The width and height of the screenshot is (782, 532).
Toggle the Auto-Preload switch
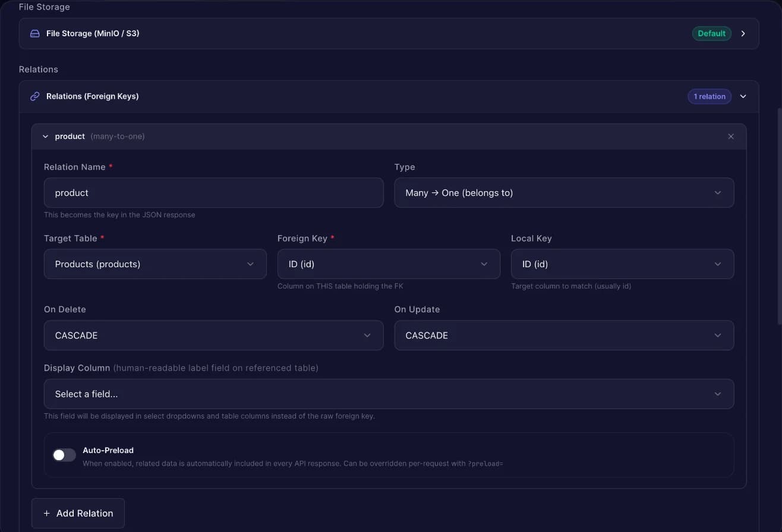pos(64,455)
